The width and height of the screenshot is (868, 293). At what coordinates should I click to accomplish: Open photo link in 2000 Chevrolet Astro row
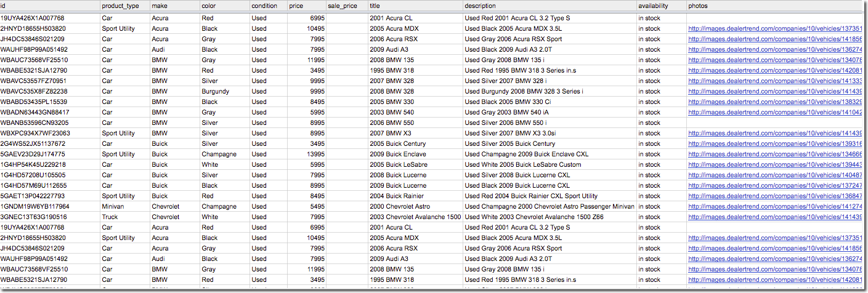pos(774,206)
